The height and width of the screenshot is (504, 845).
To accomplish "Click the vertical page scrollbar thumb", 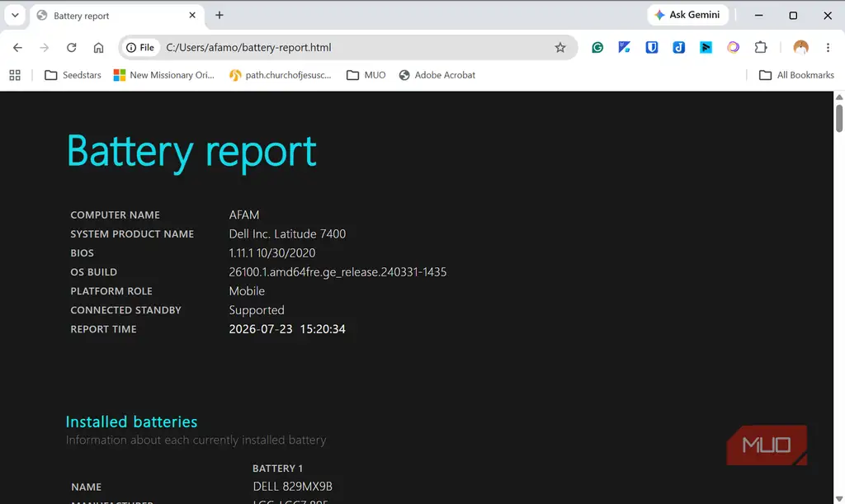I will (x=839, y=118).
